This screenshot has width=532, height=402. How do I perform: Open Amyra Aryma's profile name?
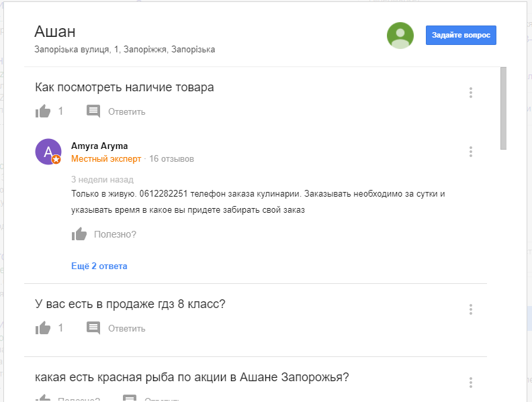point(99,146)
